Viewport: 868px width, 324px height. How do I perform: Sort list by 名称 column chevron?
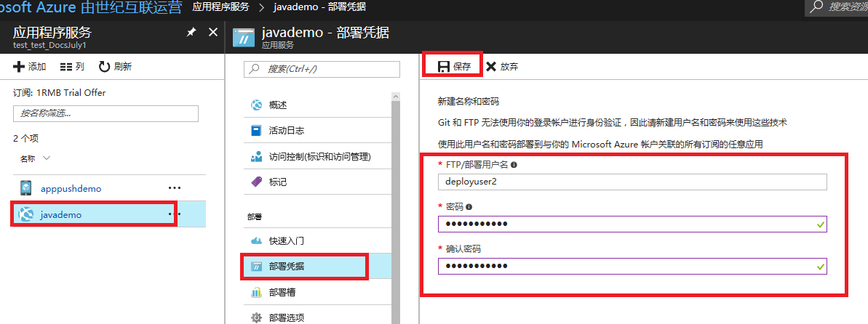[47, 158]
